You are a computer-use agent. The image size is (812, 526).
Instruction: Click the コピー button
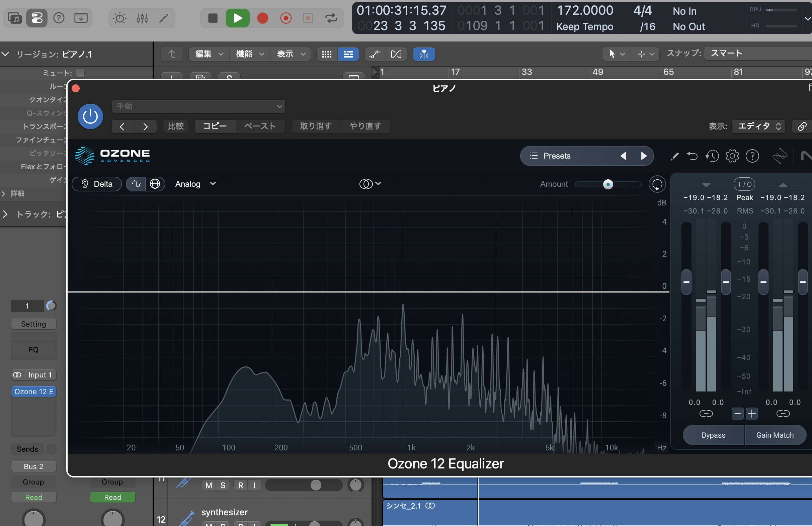(215, 126)
